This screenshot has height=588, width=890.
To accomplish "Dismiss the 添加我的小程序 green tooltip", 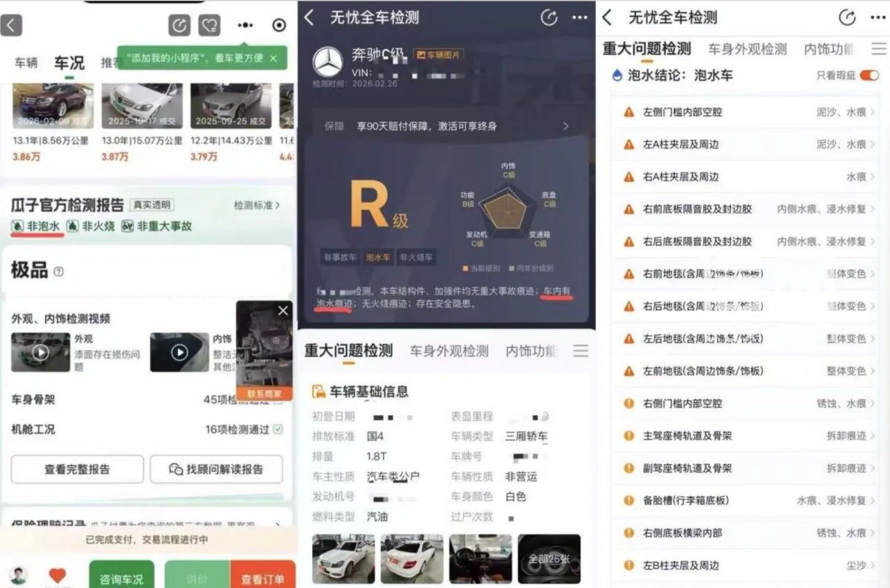I will tap(273, 58).
